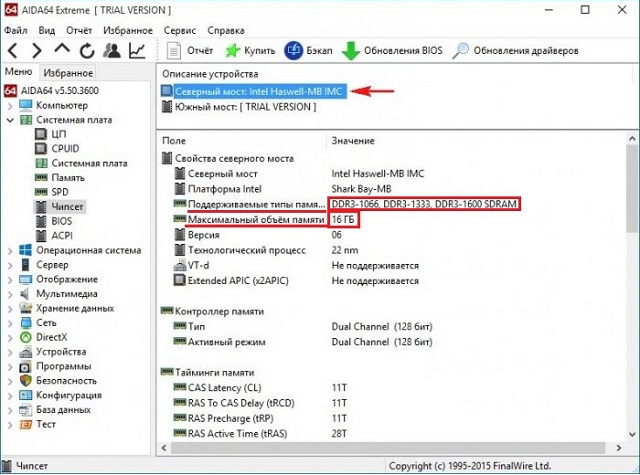Open the Справка menu
Viewport: 640px width, 475px height.
click(x=226, y=31)
